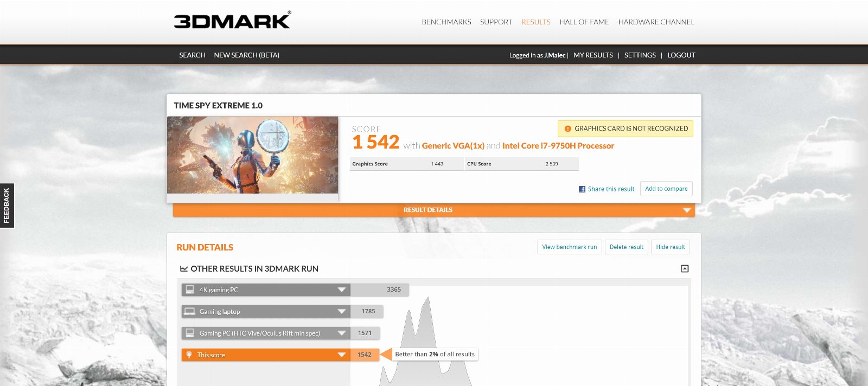Go to Hall of Fame
The width and height of the screenshot is (868, 386).
click(584, 22)
